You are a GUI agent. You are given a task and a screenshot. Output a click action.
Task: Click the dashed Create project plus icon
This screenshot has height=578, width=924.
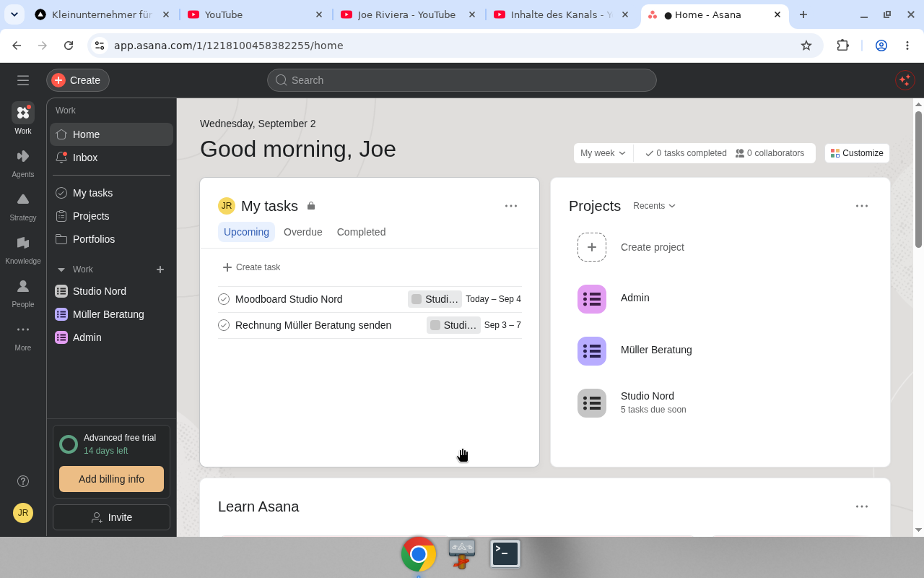[592, 247]
